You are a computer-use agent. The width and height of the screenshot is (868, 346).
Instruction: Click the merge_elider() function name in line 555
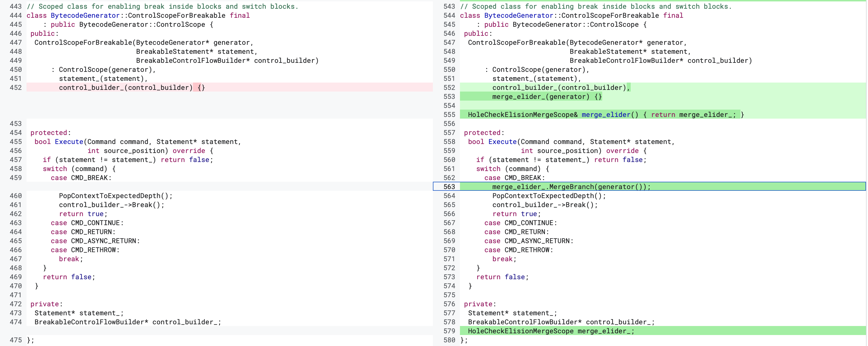click(x=606, y=114)
